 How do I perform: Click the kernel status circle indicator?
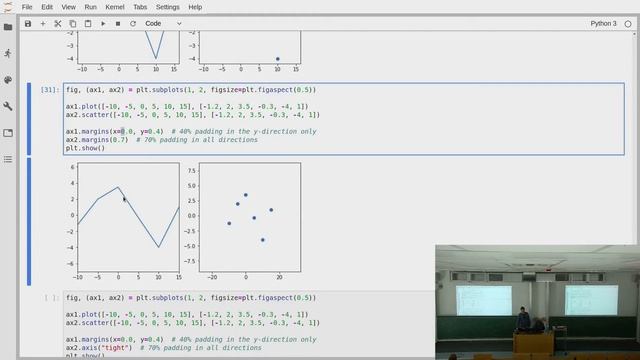(628, 24)
